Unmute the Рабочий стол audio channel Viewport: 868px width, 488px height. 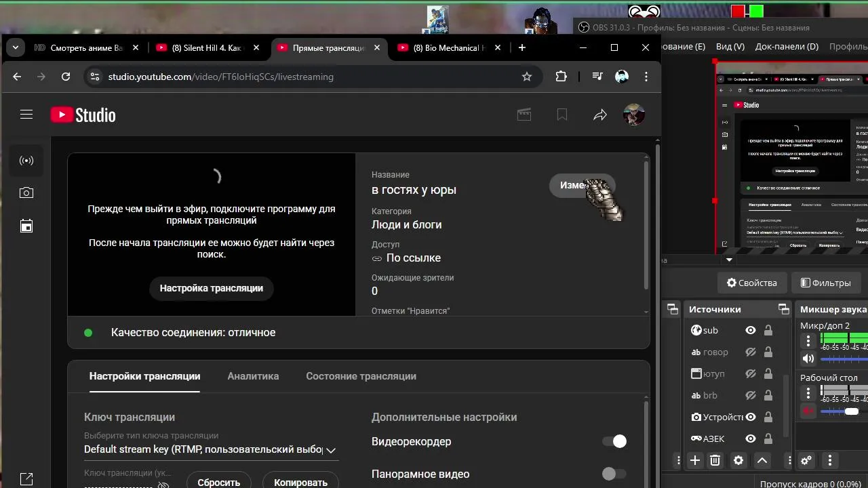point(808,411)
